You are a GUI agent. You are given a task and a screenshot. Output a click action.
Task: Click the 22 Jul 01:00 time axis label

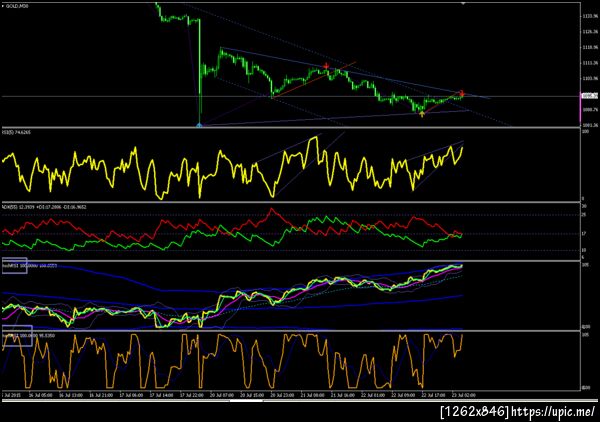(371, 395)
